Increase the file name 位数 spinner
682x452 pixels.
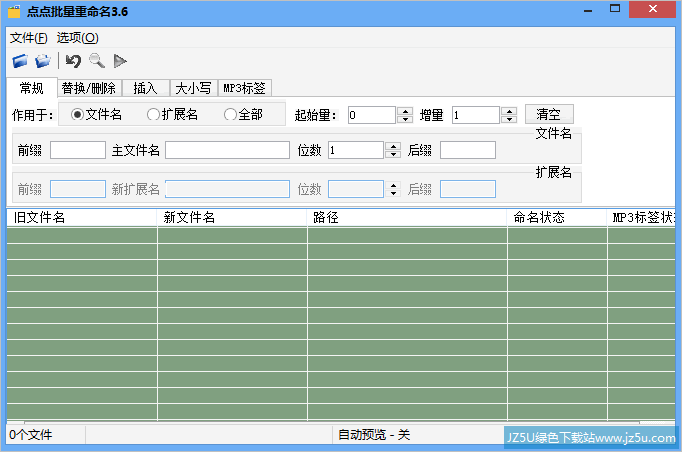(393, 146)
